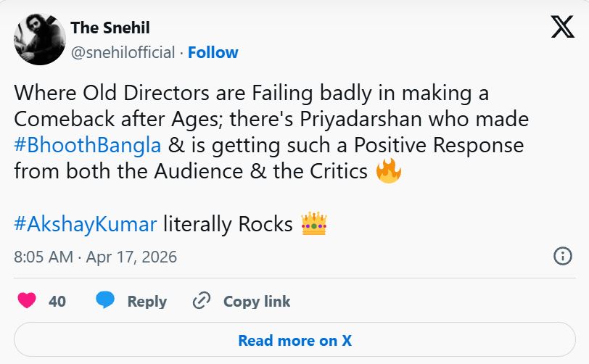The width and height of the screenshot is (589, 364).
Task: Open the #BhoothBangla hashtag
Action: coord(88,145)
